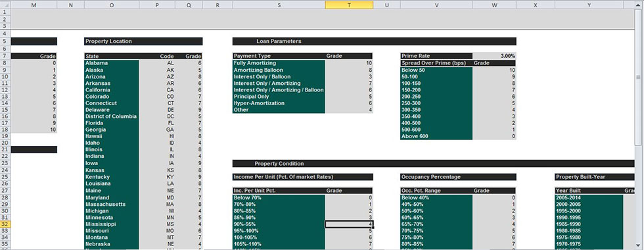
Task: Select the State header cell
Action: 112,57
